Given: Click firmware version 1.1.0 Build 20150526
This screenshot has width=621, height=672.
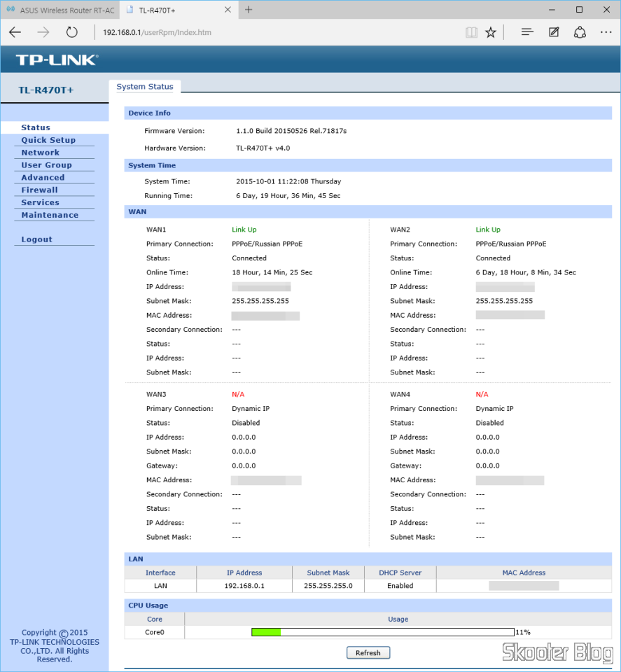Looking at the screenshot, I should coord(291,131).
